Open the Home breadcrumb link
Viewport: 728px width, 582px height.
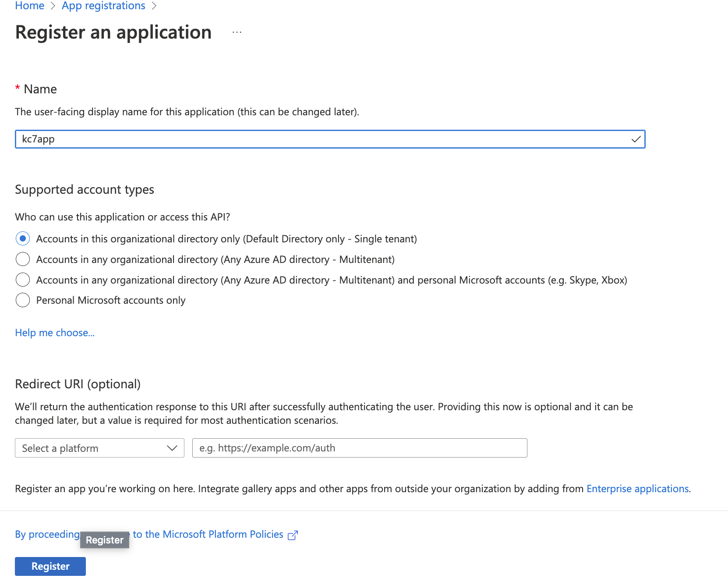pyautogui.click(x=29, y=6)
